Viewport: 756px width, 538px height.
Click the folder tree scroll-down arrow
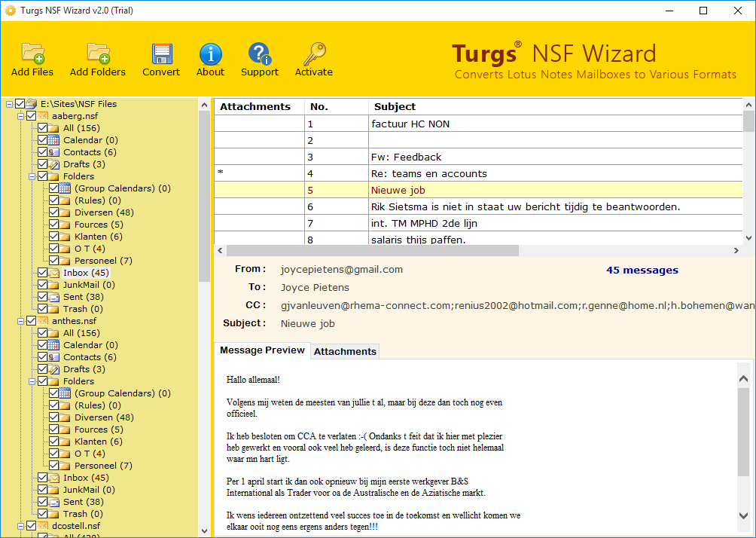[204, 530]
